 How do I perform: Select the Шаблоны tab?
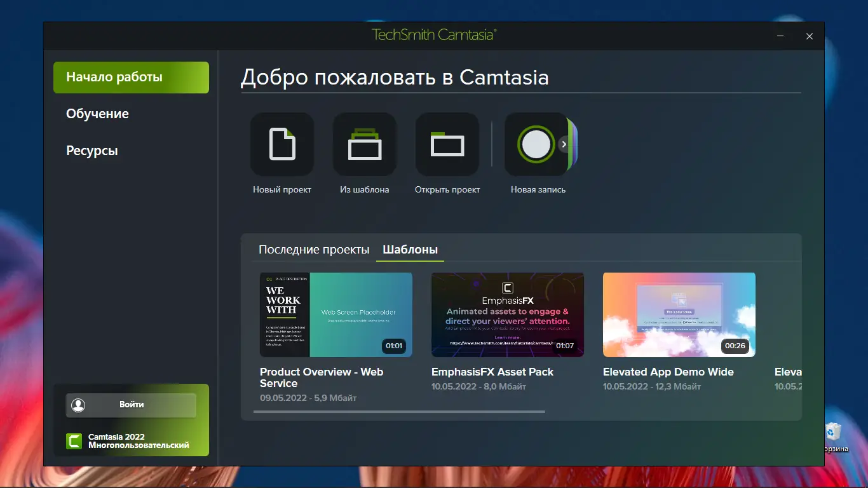coord(410,250)
